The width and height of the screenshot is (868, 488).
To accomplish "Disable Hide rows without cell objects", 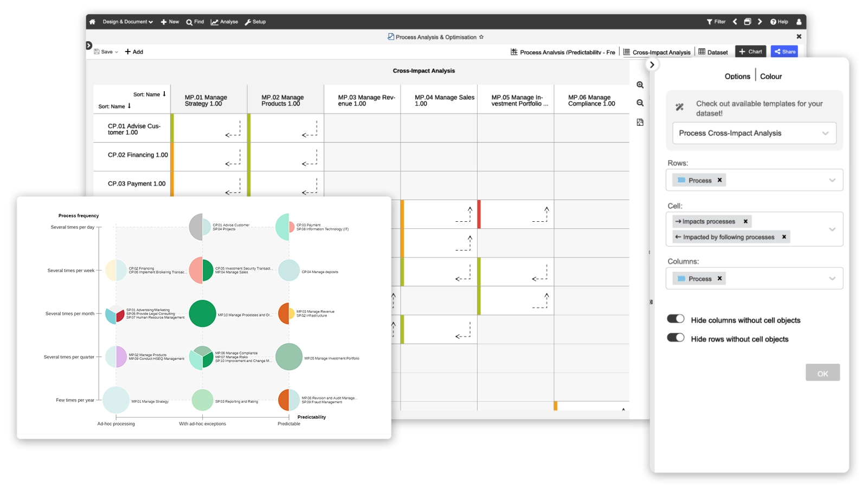I will [676, 337].
